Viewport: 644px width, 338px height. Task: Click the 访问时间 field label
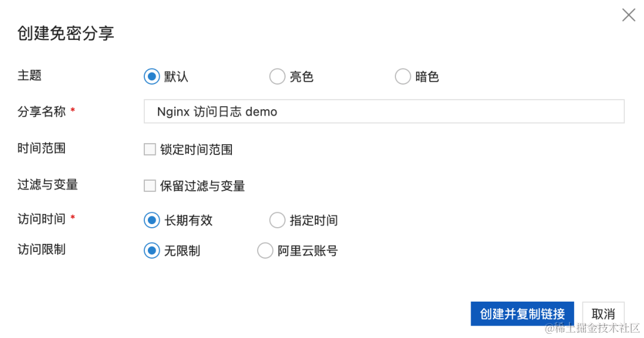[42, 219]
